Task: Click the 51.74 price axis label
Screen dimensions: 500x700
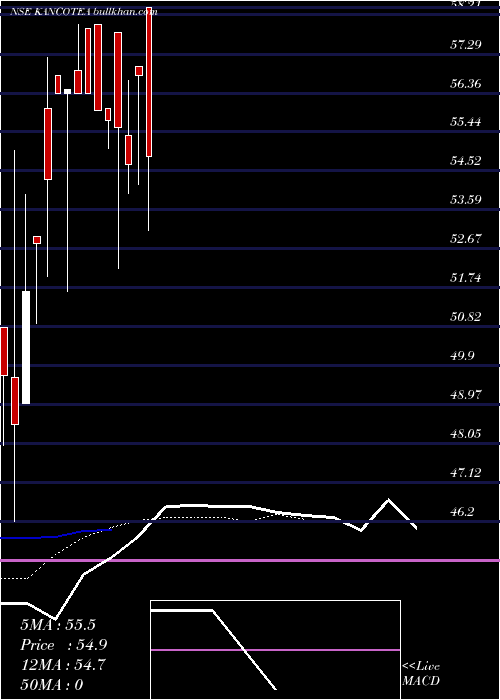Action: [x=466, y=278]
